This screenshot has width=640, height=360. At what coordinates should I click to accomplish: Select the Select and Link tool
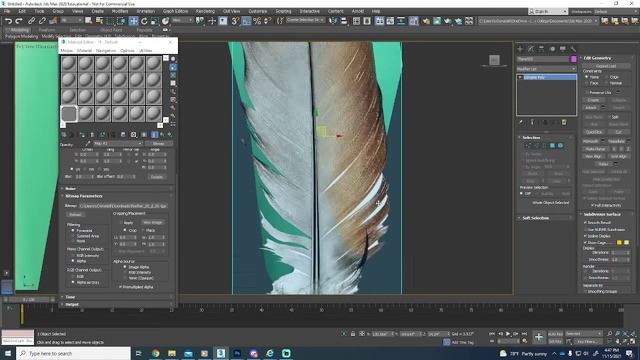point(31,21)
